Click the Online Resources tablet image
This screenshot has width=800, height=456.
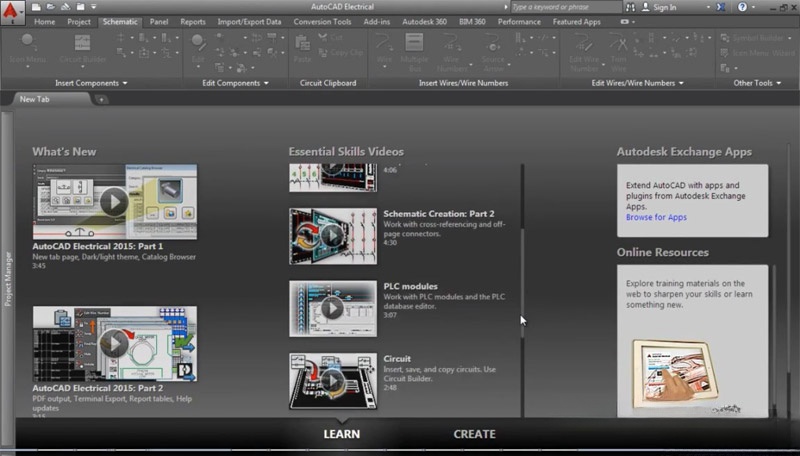(x=677, y=375)
